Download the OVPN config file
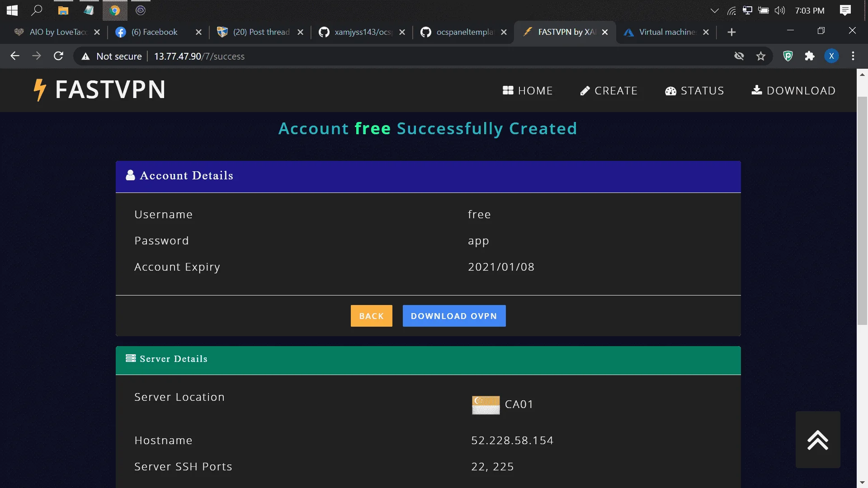This screenshot has width=868, height=488. [x=454, y=316]
